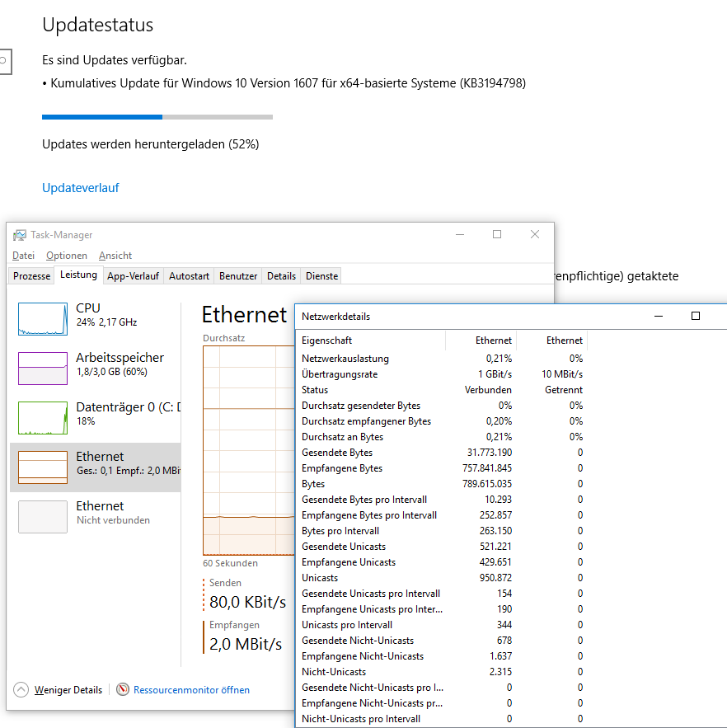Select the connected Ethernet graph thumbnail

coord(43,467)
